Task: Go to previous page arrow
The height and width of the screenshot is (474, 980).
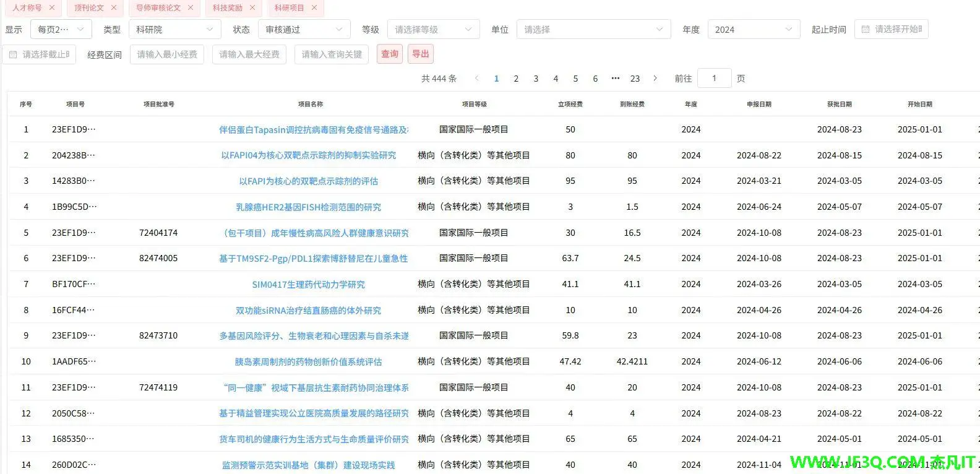Action: click(x=476, y=78)
